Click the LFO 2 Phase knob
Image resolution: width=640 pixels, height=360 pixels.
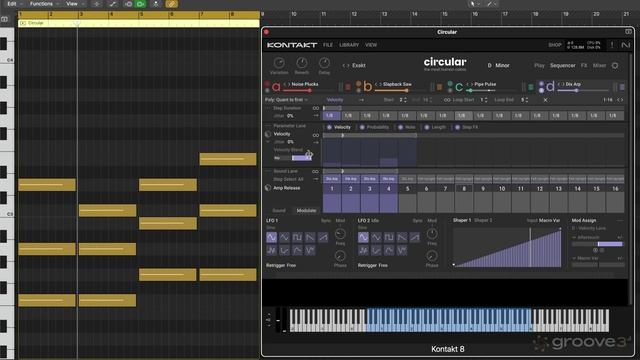click(x=432, y=256)
